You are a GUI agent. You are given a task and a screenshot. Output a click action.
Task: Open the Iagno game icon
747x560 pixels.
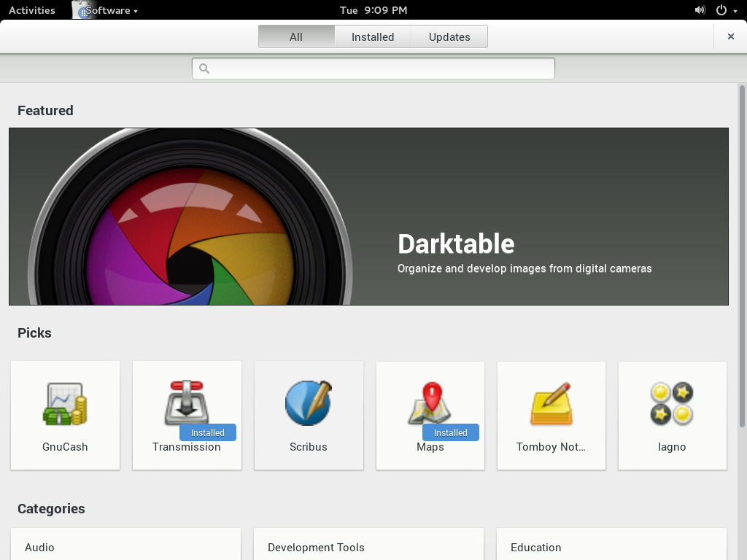[x=672, y=404]
